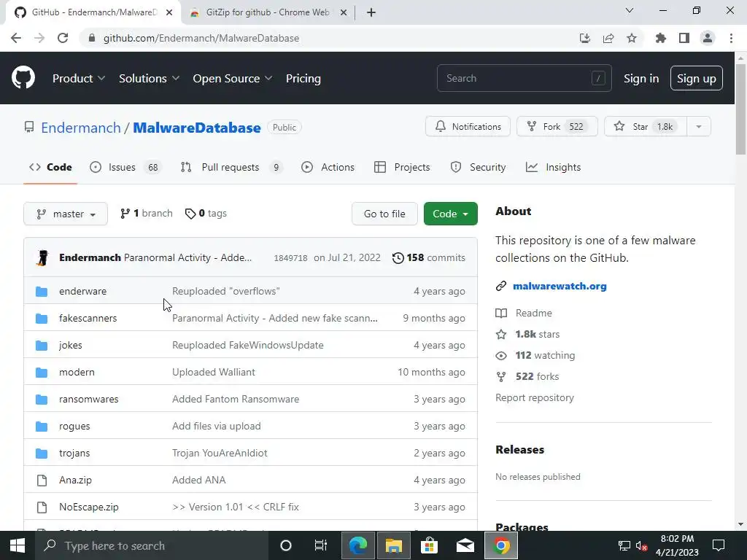Click the Ana.zip file icon

point(42,480)
